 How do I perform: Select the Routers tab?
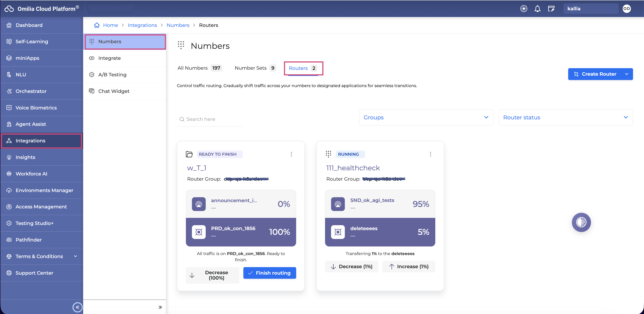point(303,68)
